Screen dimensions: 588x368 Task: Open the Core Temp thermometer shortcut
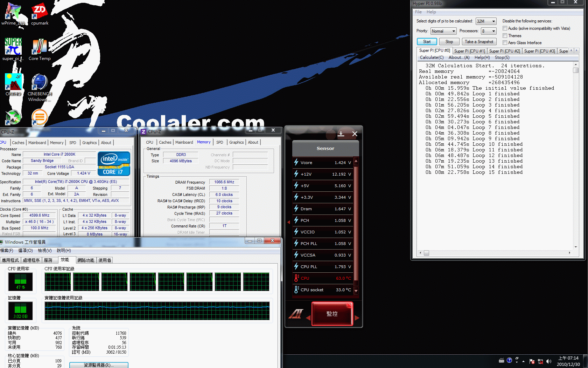(x=40, y=49)
